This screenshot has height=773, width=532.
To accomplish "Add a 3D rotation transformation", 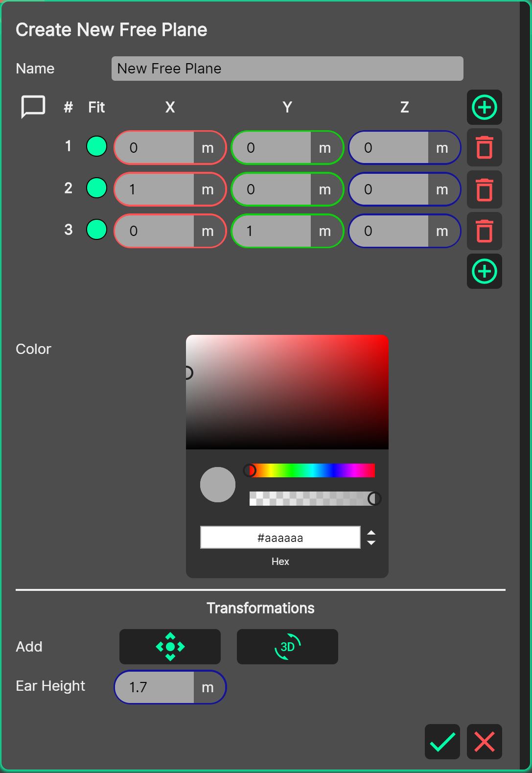I will (x=287, y=647).
